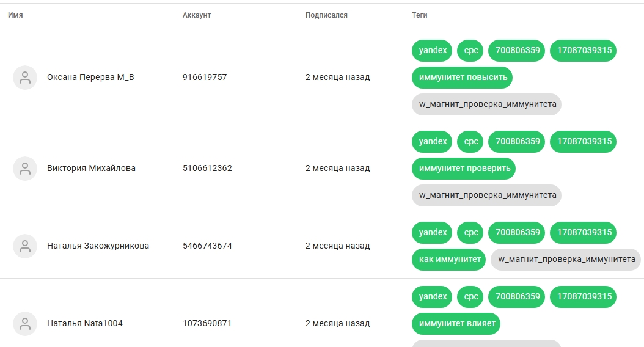
Task: Click Виктория Михайлова avatar icon
Action: tap(25, 169)
